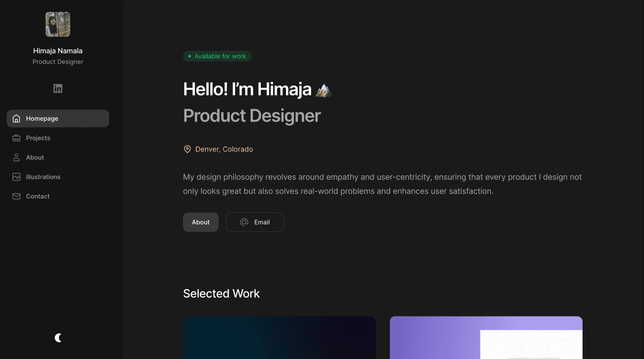The image size is (644, 359).
Task: Click the Available for work badge
Action: (x=217, y=56)
